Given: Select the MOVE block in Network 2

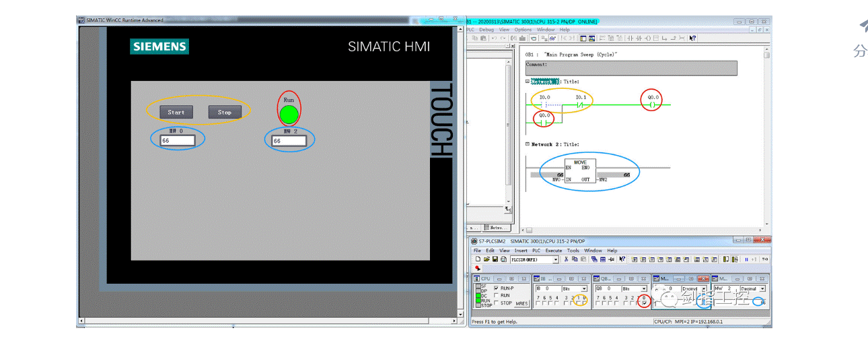Looking at the screenshot, I should 580,172.
